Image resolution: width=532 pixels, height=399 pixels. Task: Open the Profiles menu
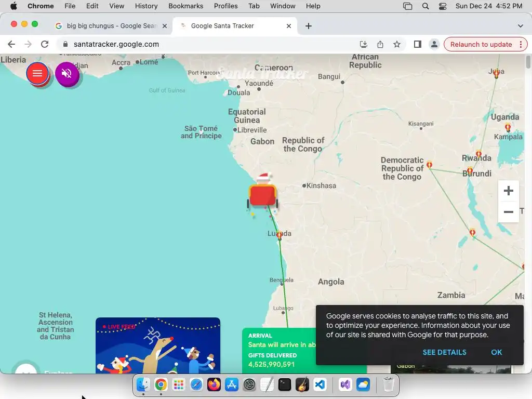(225, 6)
